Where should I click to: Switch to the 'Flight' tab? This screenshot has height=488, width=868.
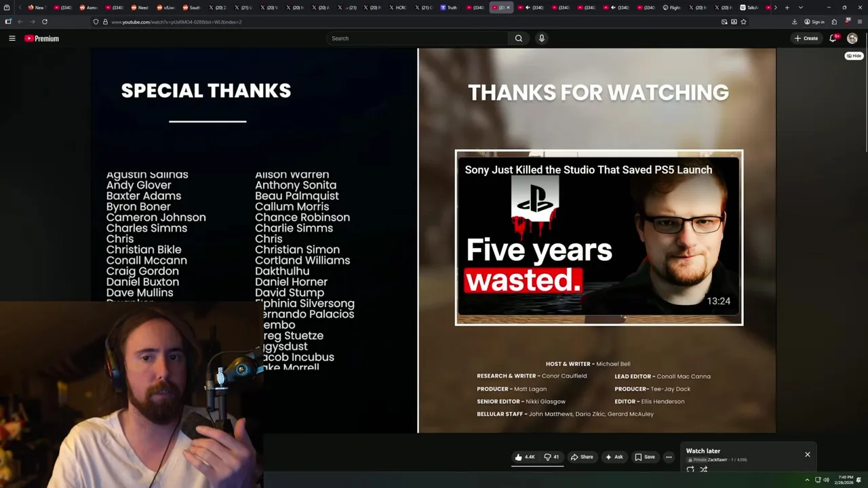[x=671, y=7]
